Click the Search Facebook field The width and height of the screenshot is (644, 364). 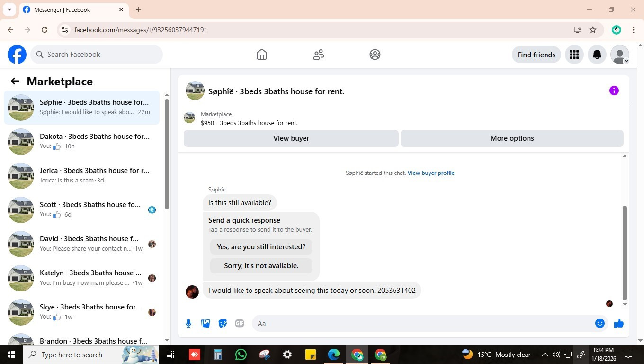(97, 55)
